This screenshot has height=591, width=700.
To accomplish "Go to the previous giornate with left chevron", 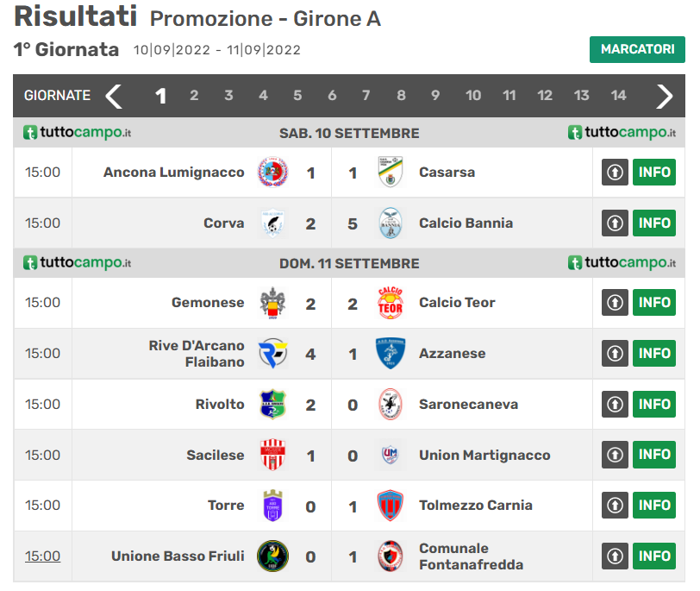I will click(x=114, y=96).
